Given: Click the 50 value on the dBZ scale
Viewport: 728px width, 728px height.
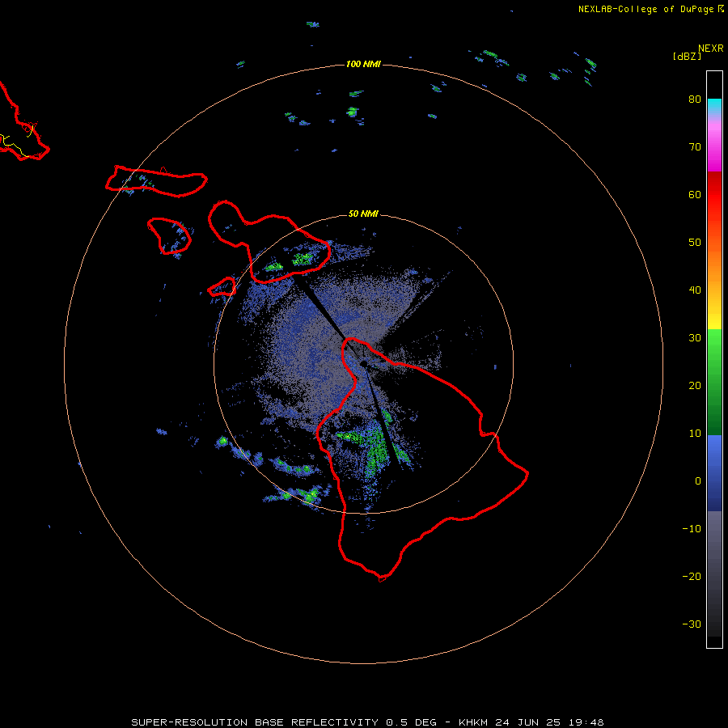Looking at the screenshot, I should point(695,243).
